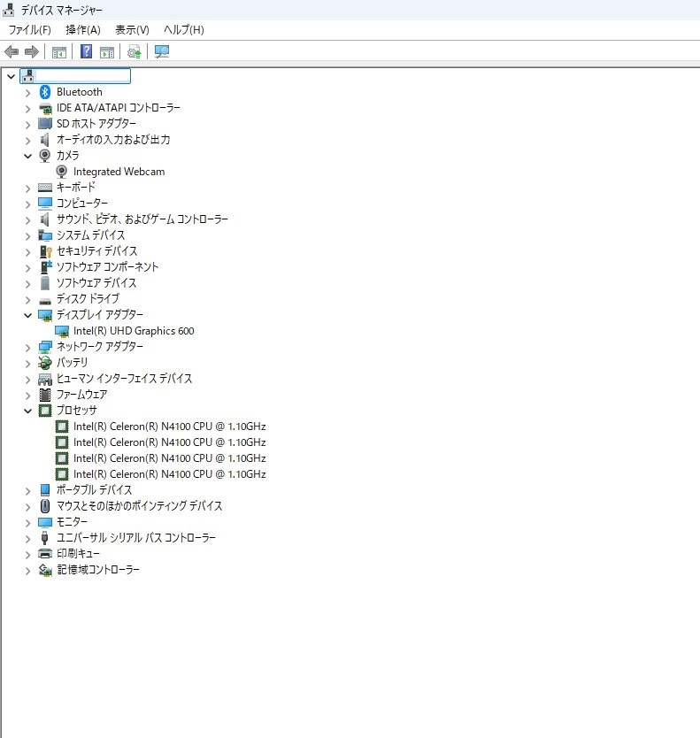Screen dimensions: 700x738
Task: Expand the Bluetooth category
Action: [x=27, y=93]
